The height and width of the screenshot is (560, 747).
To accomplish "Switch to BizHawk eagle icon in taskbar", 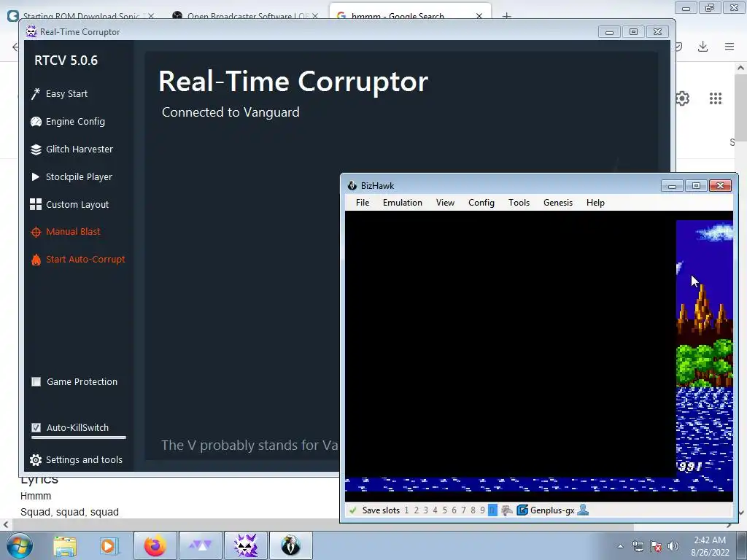I will tap(290, 545).
